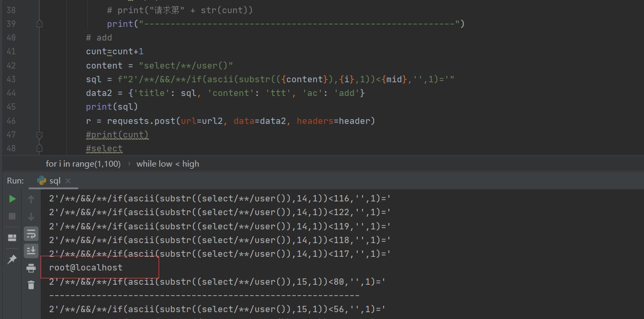Click output line ending '14,1))<117'
Viewport: 644px width, 319px height.
click(x=220, y=254)
